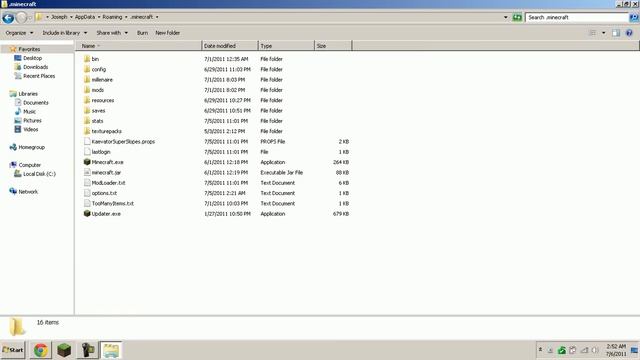This screenshot has width=640, height=360.
Task: Open the Organize menu
Action: [x=19, y=33]
